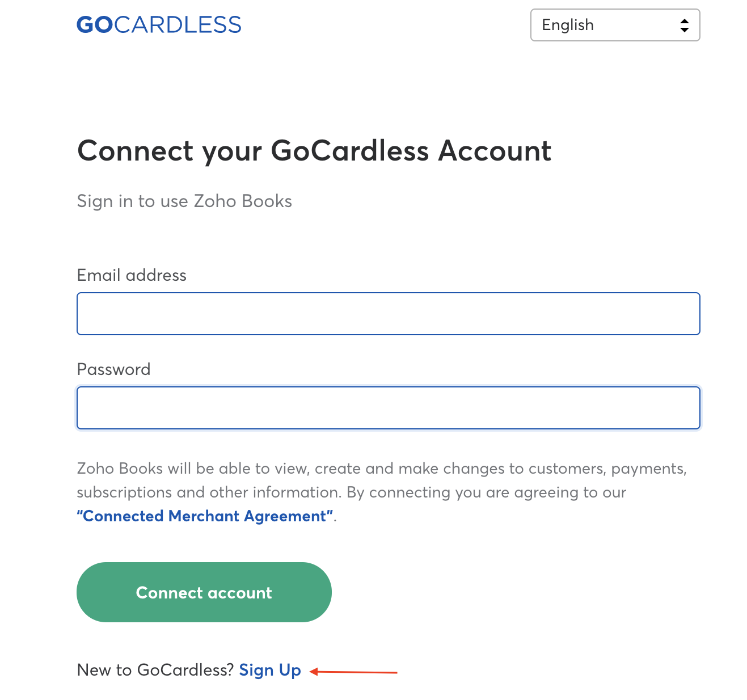The height and width of the screenshot is (700, 747).
Task: Click the word English in language selector
Action: (568, 25)
